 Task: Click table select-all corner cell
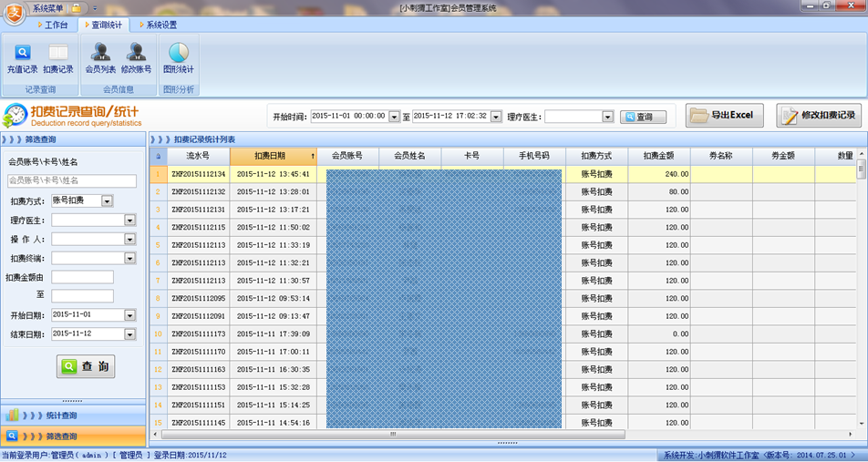click(159, 156)
